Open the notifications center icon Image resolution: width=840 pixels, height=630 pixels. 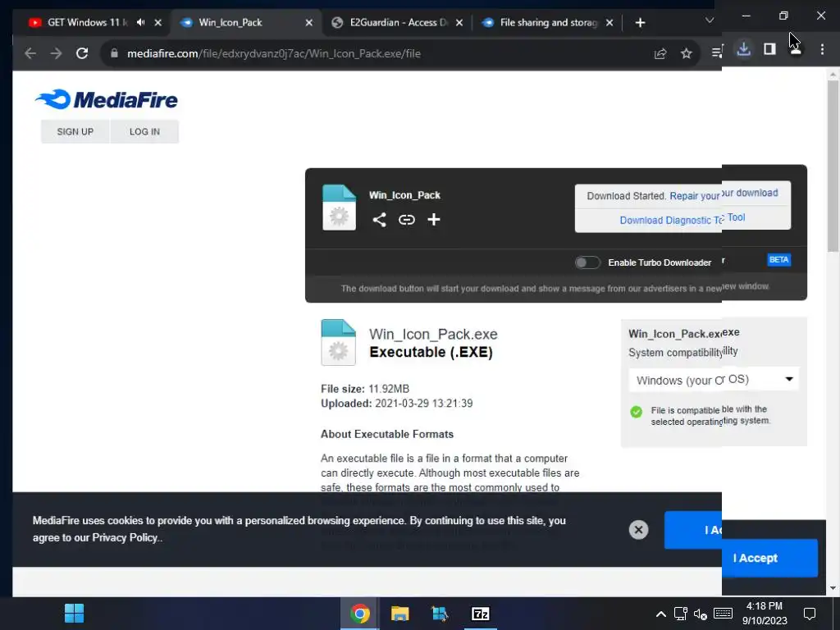[x=810, y=614]
